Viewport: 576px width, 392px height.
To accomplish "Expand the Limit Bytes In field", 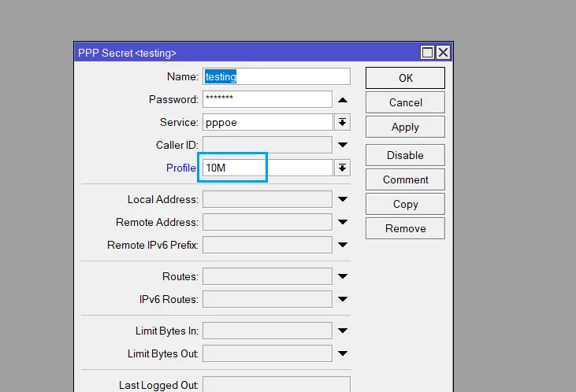I will [342, 331].
